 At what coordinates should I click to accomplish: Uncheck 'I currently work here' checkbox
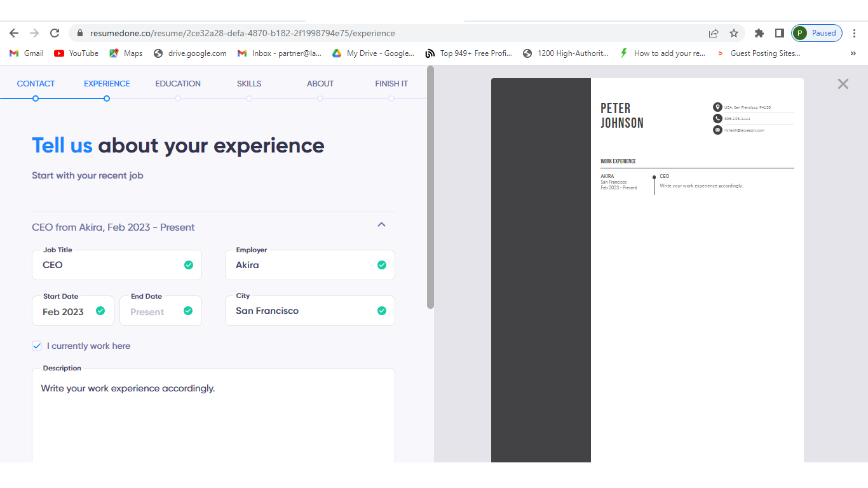(x=37, y=346)
